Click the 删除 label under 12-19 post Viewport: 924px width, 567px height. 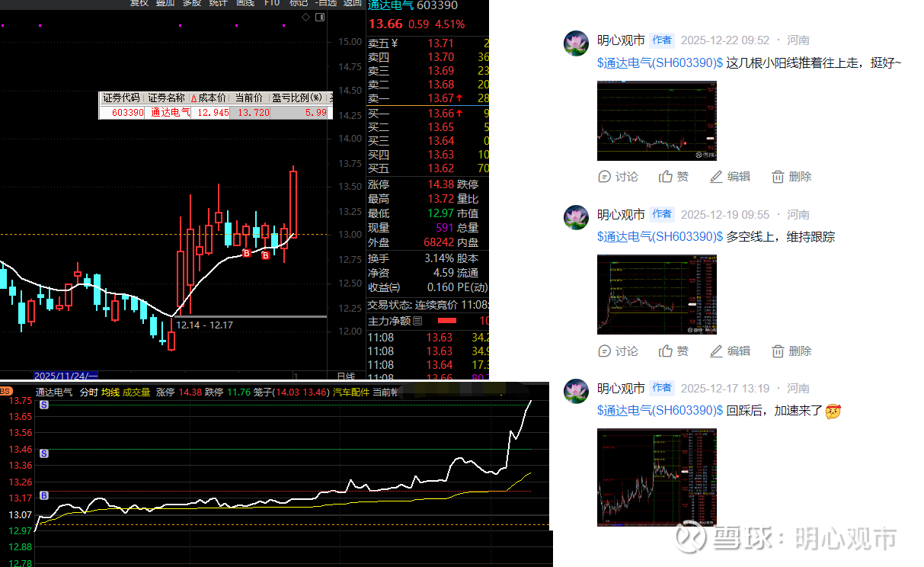[x=801, y=351]
